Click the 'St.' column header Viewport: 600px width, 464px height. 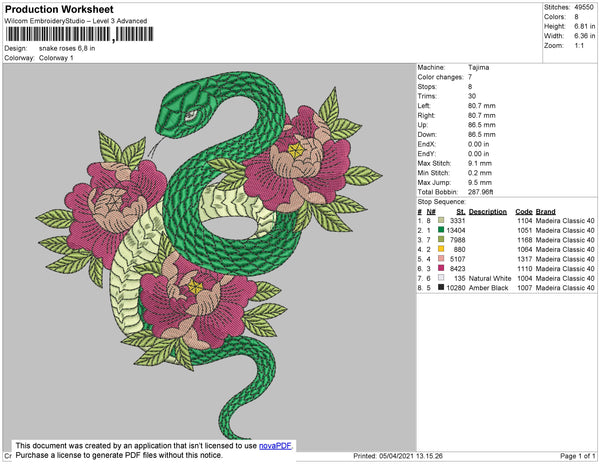(x=461, y=212)
